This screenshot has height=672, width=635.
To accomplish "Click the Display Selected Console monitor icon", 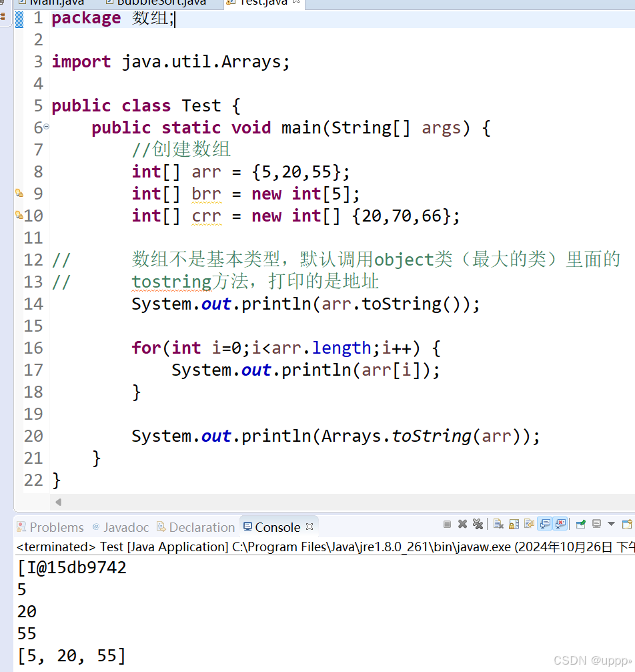I will click(596, 524).
